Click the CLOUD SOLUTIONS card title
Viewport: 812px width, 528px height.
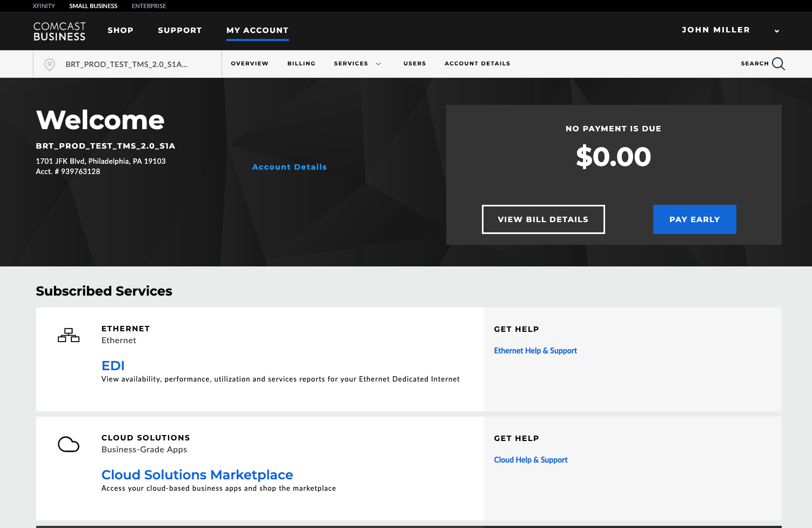[146, 438]
